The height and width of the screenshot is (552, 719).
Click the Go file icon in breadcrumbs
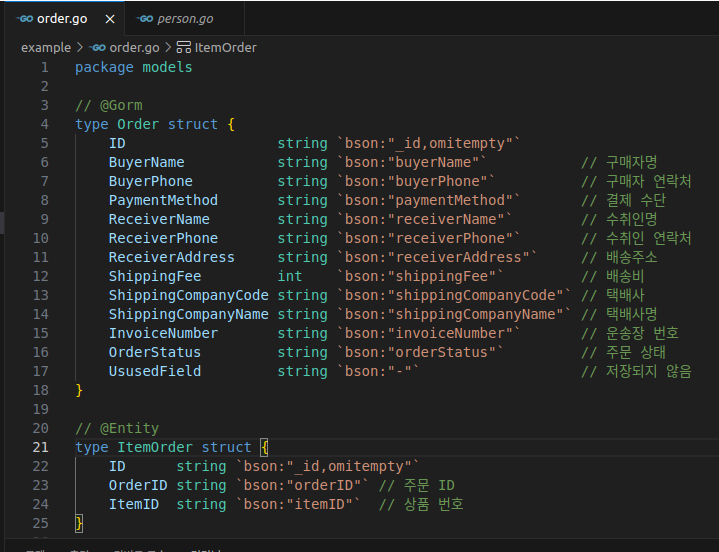click(x=97, y=47)
